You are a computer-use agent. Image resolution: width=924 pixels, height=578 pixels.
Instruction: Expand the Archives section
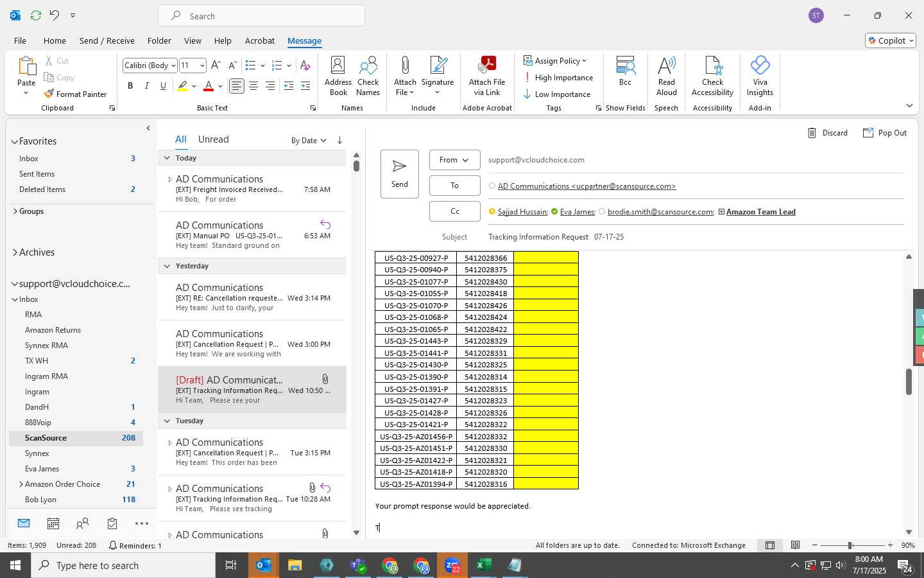click(14, 252)
